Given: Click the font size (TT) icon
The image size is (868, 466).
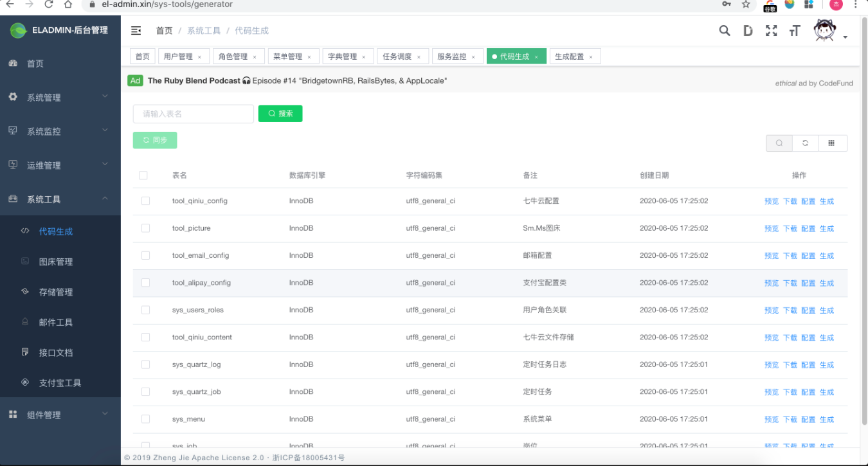Looking at the screenshot, I should click(794, 30).
